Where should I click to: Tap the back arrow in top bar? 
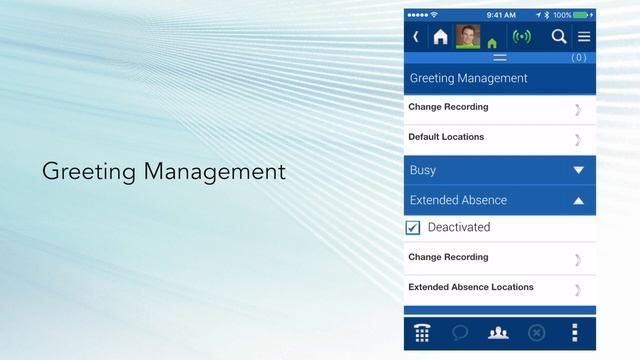click(x=416, y=37)
